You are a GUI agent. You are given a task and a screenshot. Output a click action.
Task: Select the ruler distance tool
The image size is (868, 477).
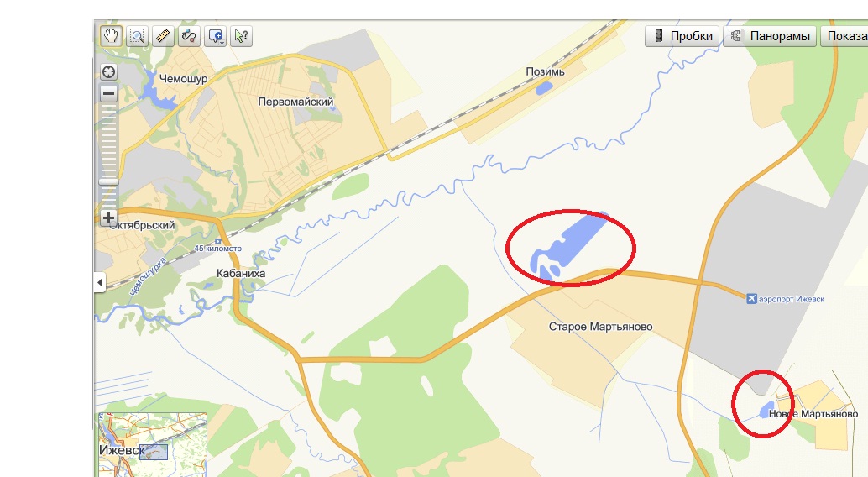163,36
